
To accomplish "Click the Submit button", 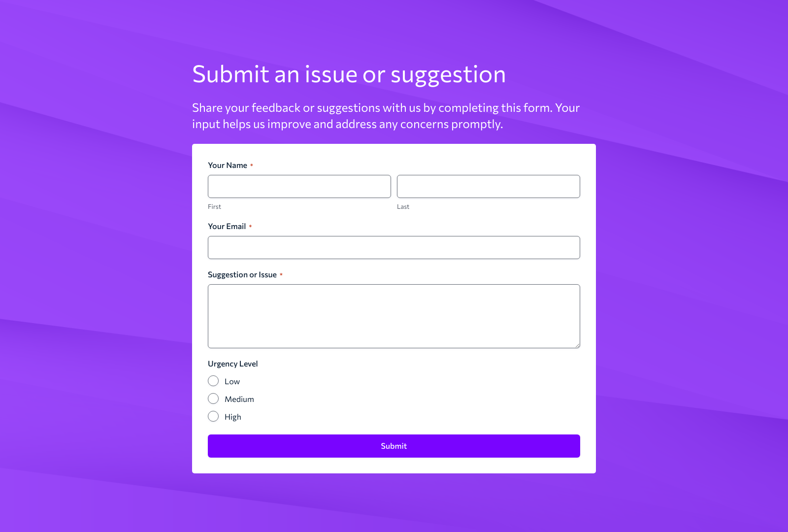I will (394, 446).
